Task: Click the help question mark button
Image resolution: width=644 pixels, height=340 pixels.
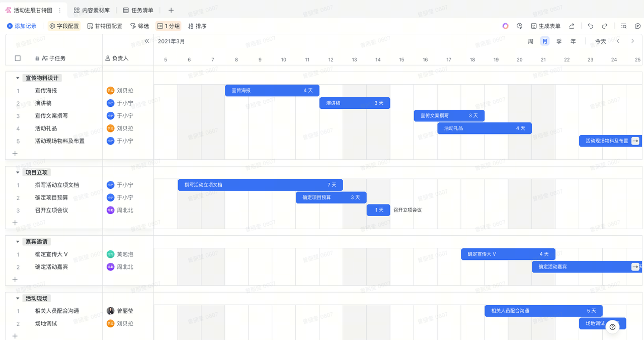Action: (612, 327)
